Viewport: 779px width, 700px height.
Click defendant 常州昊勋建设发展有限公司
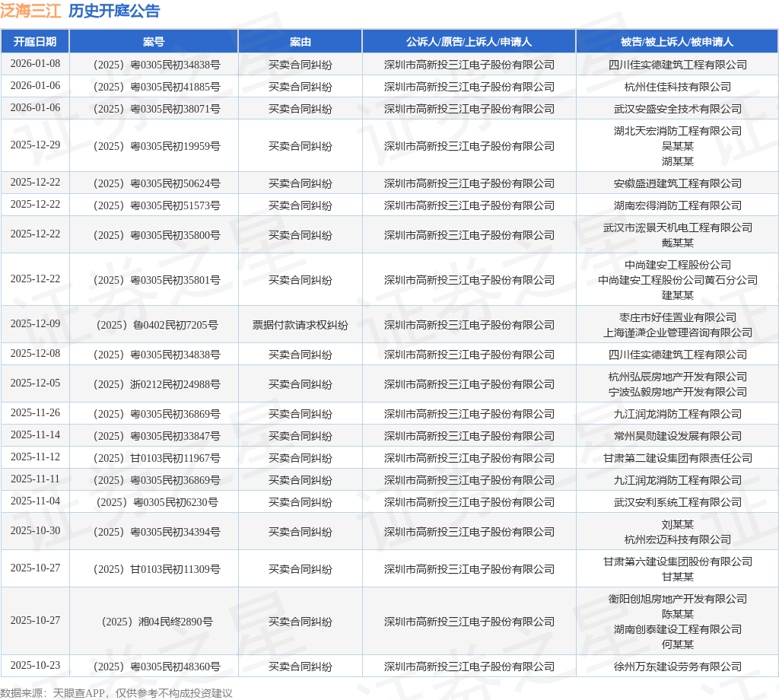[678, 436]
